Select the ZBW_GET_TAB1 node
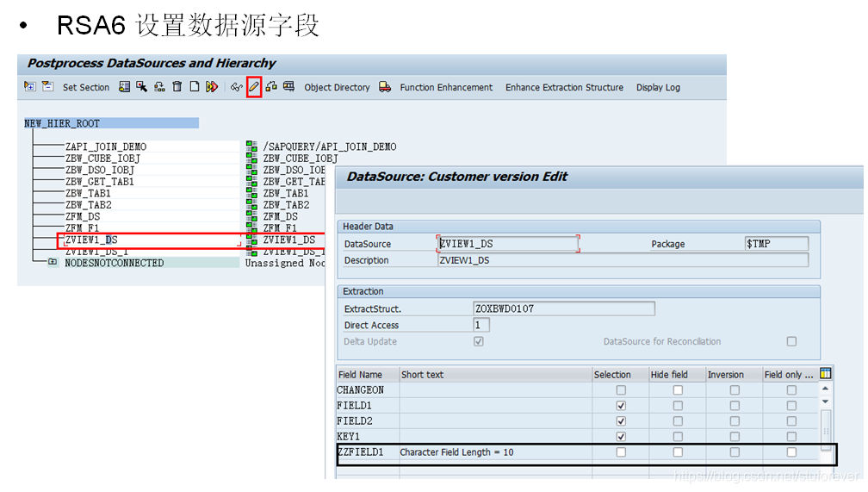 (x=100, y=182)
